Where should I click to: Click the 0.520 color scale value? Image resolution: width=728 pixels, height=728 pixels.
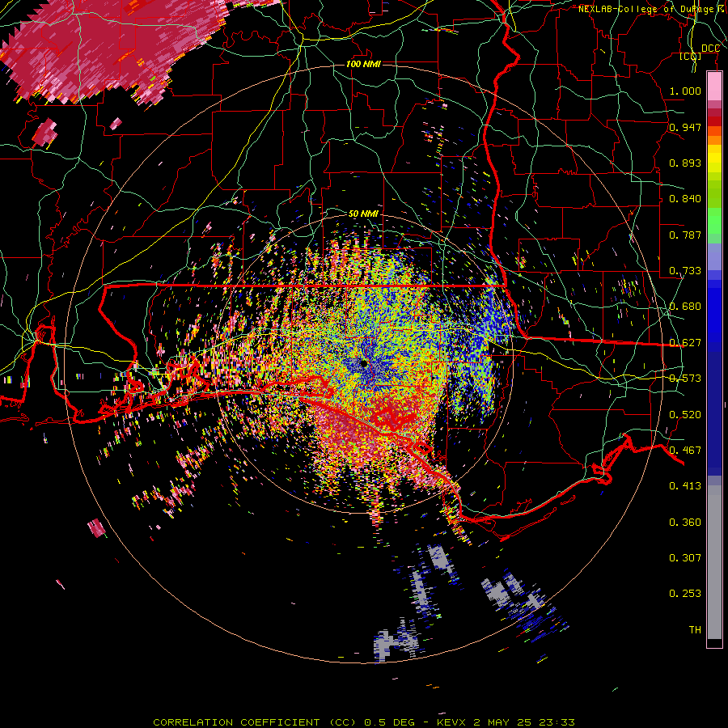pos(685,415)
